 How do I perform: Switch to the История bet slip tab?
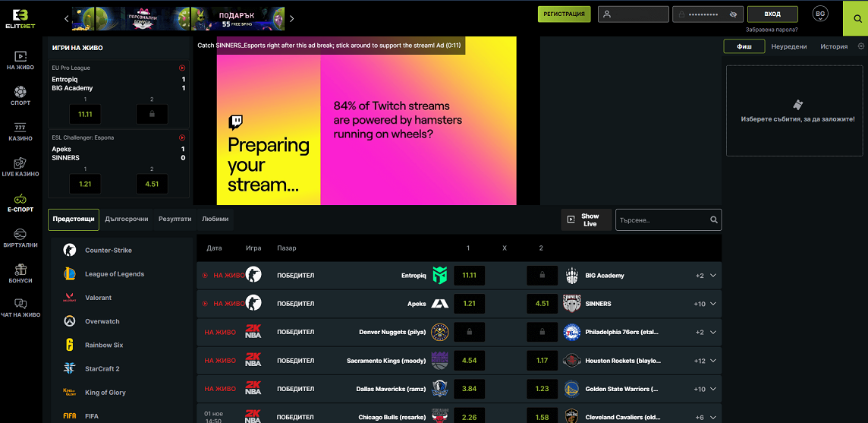tap(833, 46)
